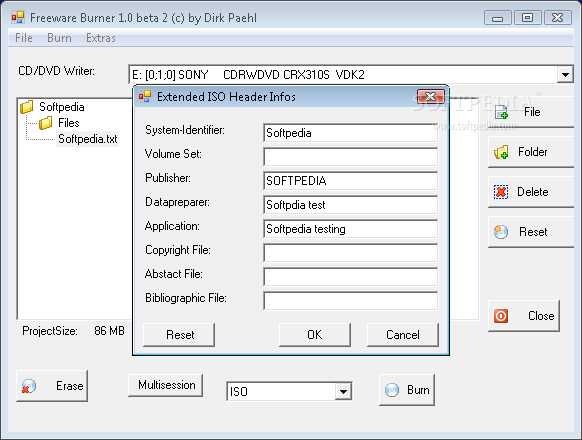Click the ISO format combo box field

coord(289,391)
